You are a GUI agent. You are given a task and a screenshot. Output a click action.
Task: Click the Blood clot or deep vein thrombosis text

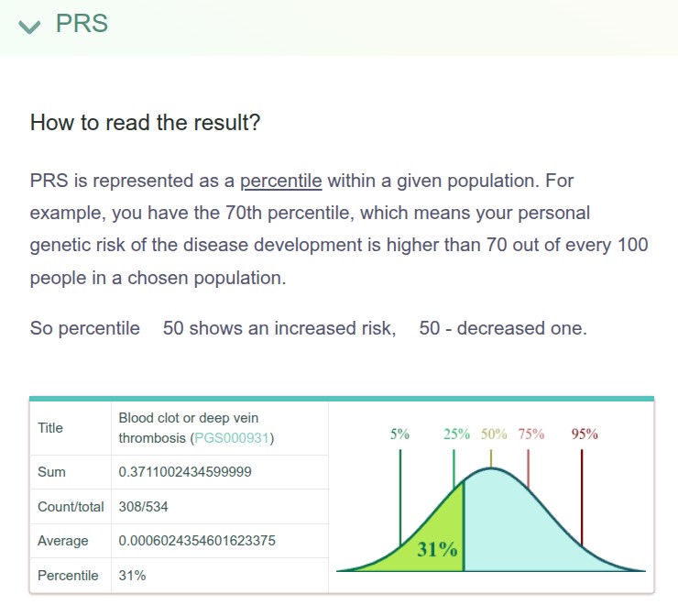click(x=189, y=428)
